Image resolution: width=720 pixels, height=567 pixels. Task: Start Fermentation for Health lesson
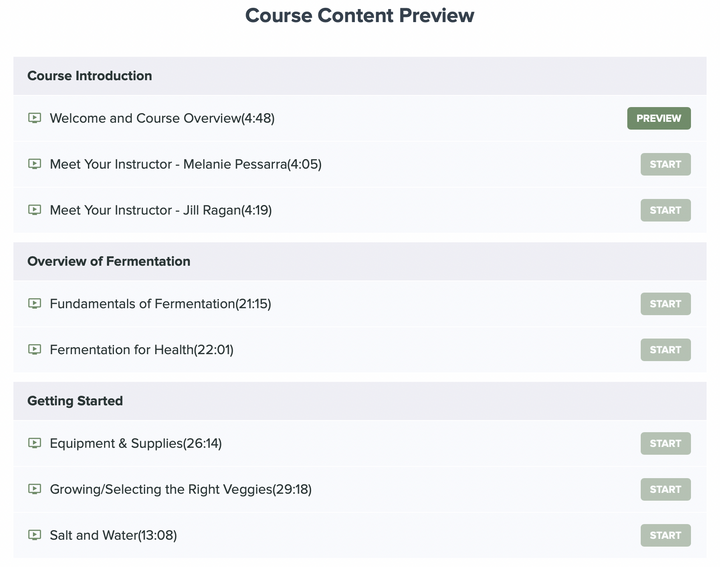click(x=665, y=350)
